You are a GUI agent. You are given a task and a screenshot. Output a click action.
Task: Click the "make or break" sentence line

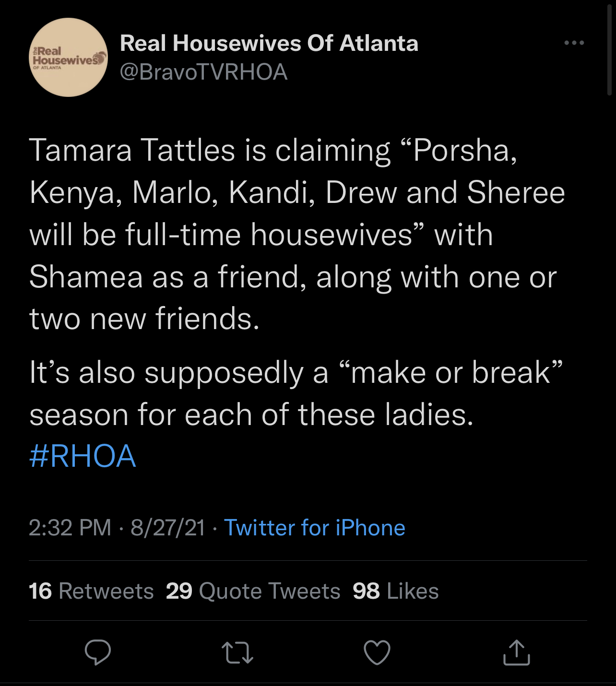click(296, 373)
